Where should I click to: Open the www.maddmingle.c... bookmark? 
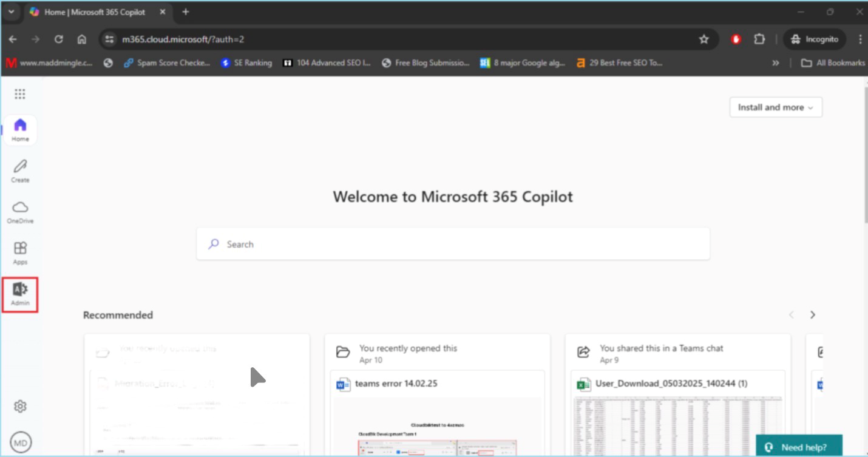[x=49, y=63]
